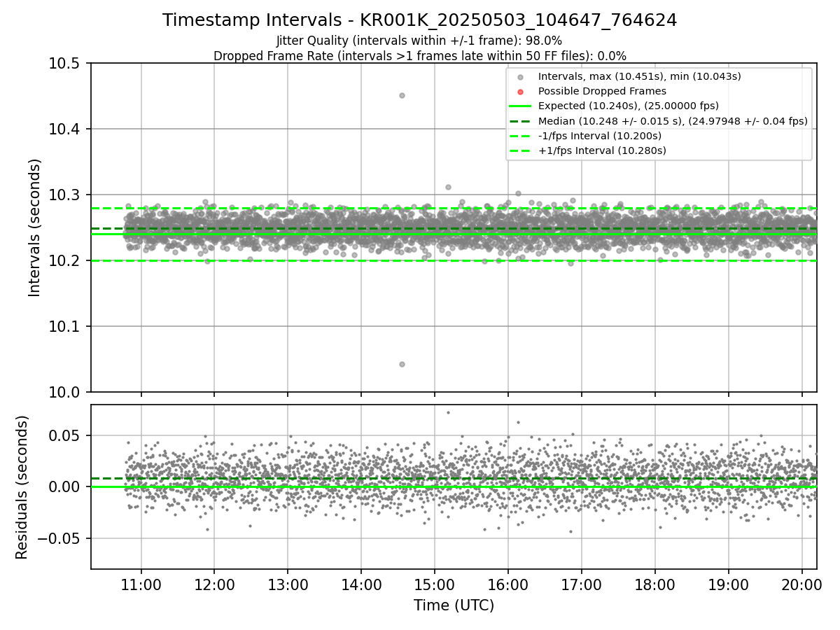This screenshot has height=630, width=840.
Task: Click the plot title 'Timestamp Intervals - KR001K_20250503_104647_764624'
Action: pos(419,20)
